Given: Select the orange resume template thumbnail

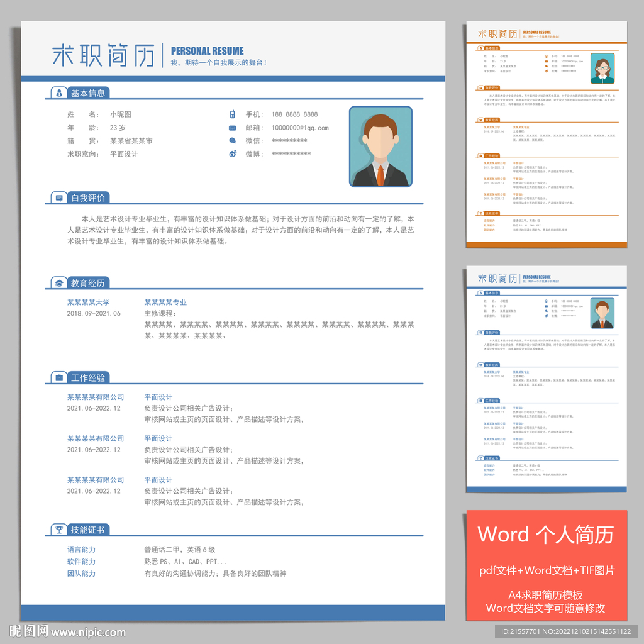Looking at the screenshot, I should click(546, 134).
